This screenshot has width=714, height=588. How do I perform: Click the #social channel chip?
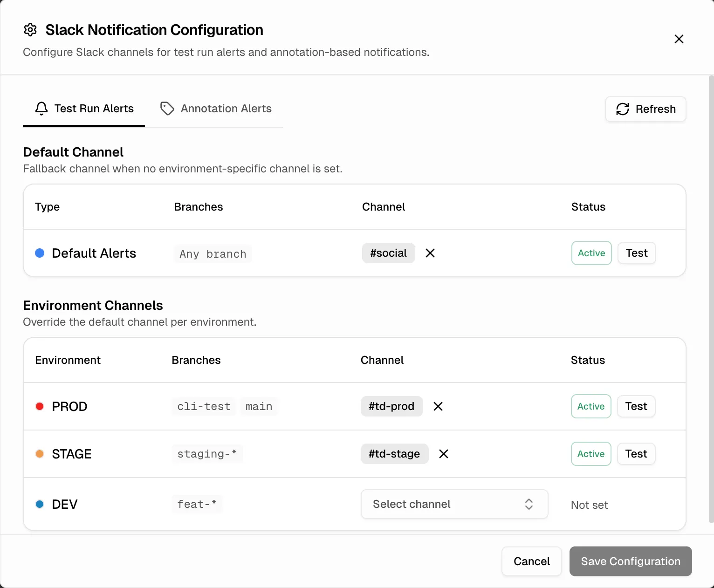pyautogui.click(x=388, y=253)
